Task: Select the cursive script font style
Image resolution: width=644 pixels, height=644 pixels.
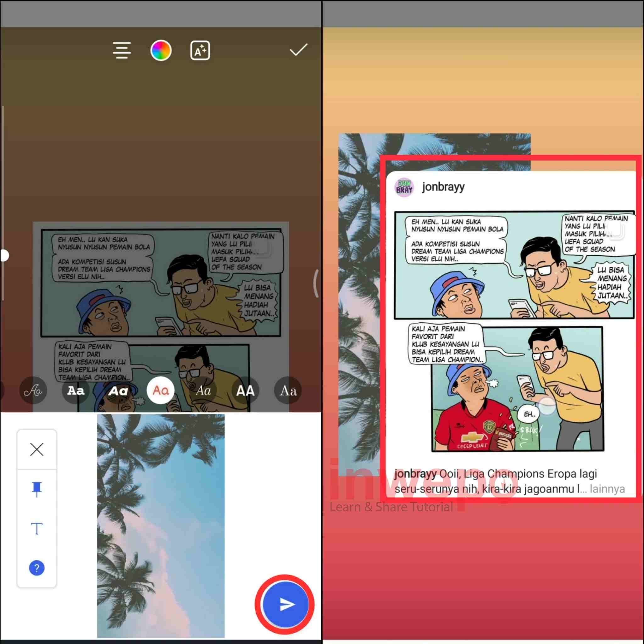Action: (33, 390)
